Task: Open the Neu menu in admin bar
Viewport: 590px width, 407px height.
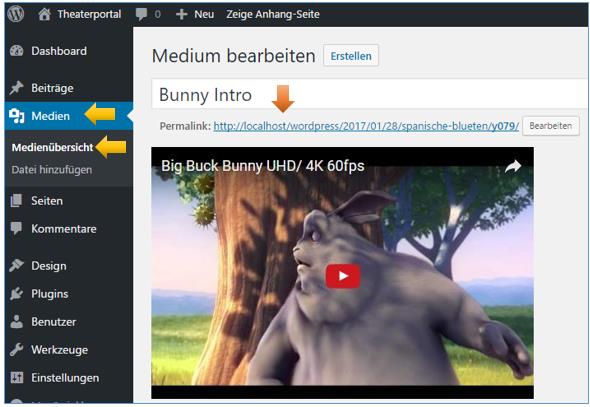Action: (x=204, y=14)
